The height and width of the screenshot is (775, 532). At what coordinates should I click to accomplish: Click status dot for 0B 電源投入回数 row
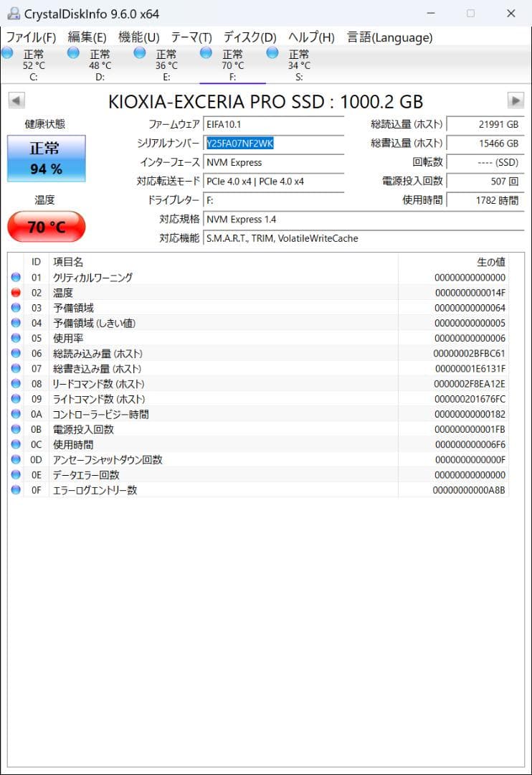tap(16, 429)
